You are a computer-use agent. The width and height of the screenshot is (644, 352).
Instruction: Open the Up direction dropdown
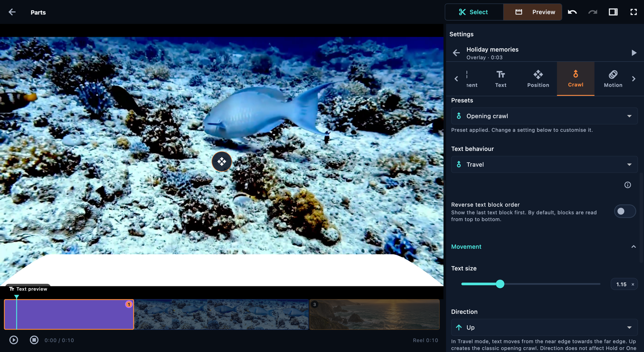tap(544, 327)
